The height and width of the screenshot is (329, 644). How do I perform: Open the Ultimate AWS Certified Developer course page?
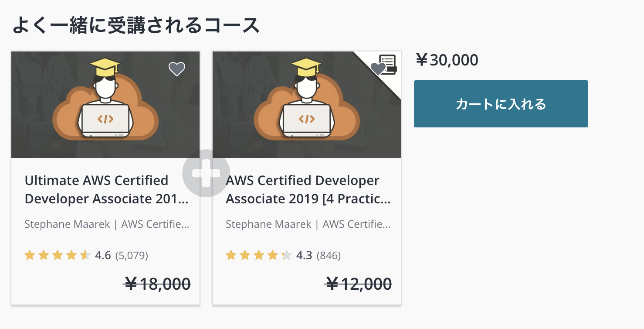(x=106, y=189)
